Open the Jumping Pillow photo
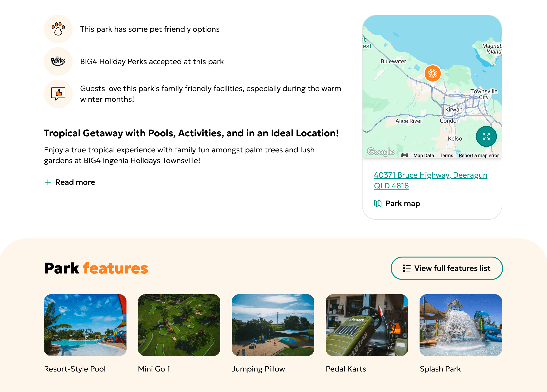The image size is (547, 392). pyautogui.click(x=273, y=325)
